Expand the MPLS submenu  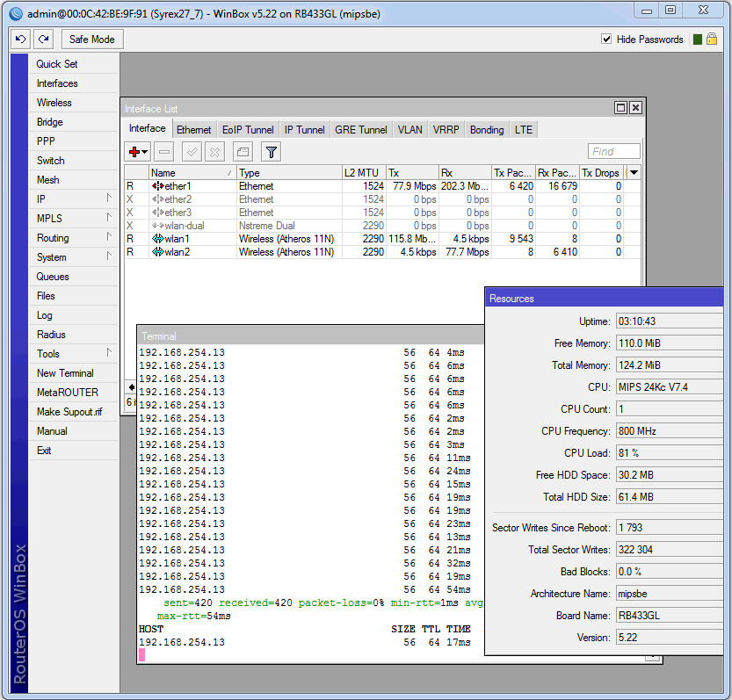coord(109,218)
